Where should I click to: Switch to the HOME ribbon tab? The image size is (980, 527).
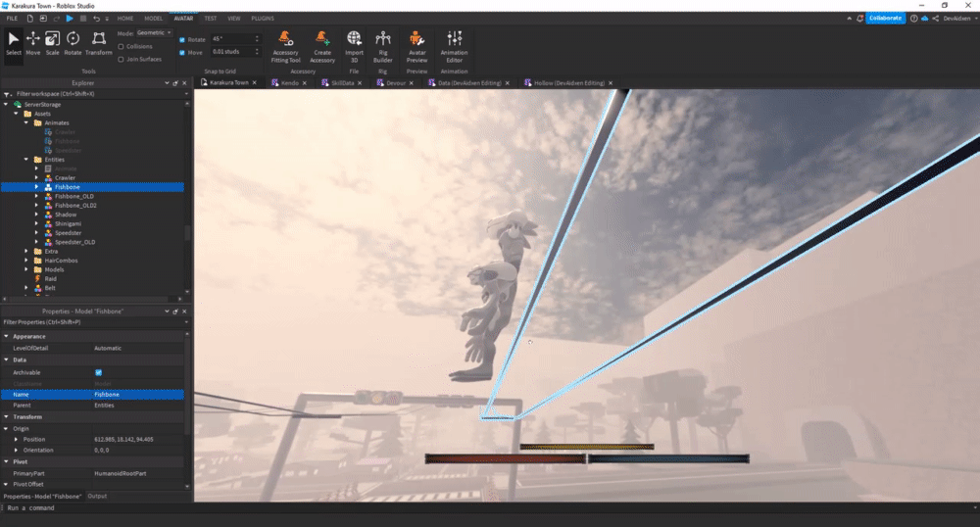(125, 19)
